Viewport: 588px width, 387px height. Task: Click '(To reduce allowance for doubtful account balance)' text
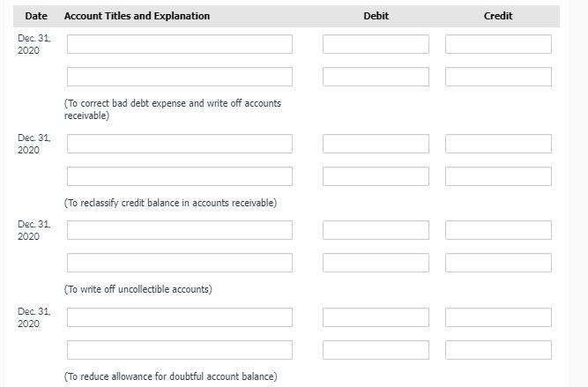click(171, 376)
